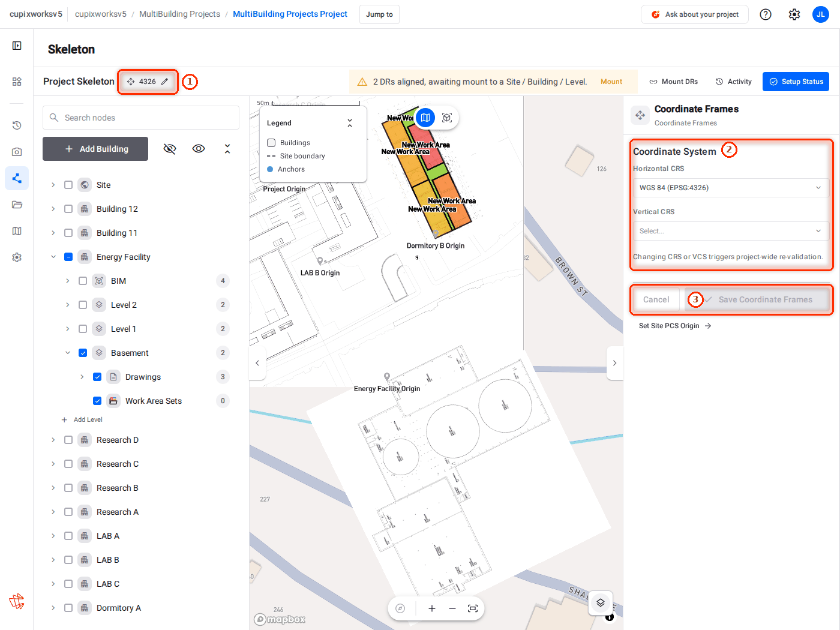Expand the Research D tree node
Image resolution: width=840 pixels, height=630 pixels.
(x=53, y=440)
